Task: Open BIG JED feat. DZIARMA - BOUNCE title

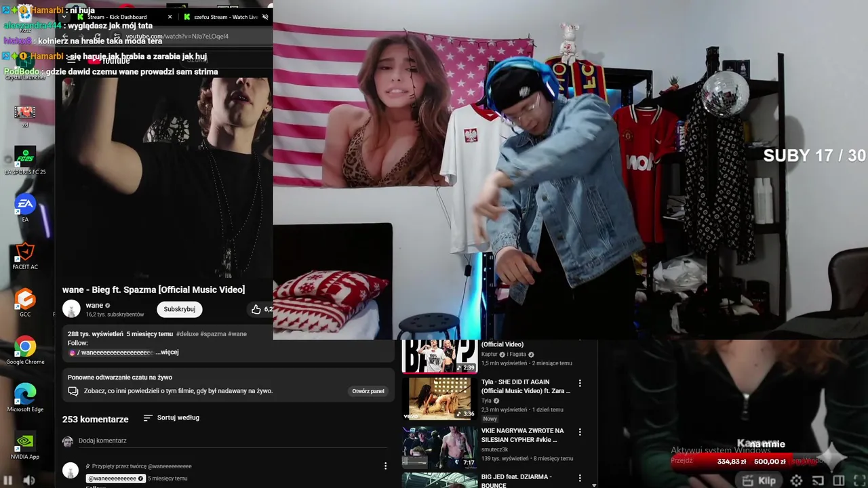Action: 517,481
